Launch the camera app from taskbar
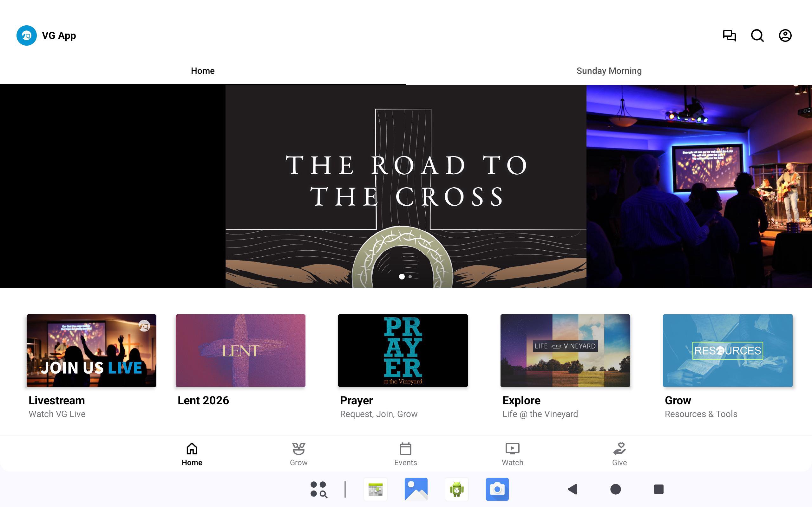This screenshot has width=812, height=507. click(x=497, y=489)
